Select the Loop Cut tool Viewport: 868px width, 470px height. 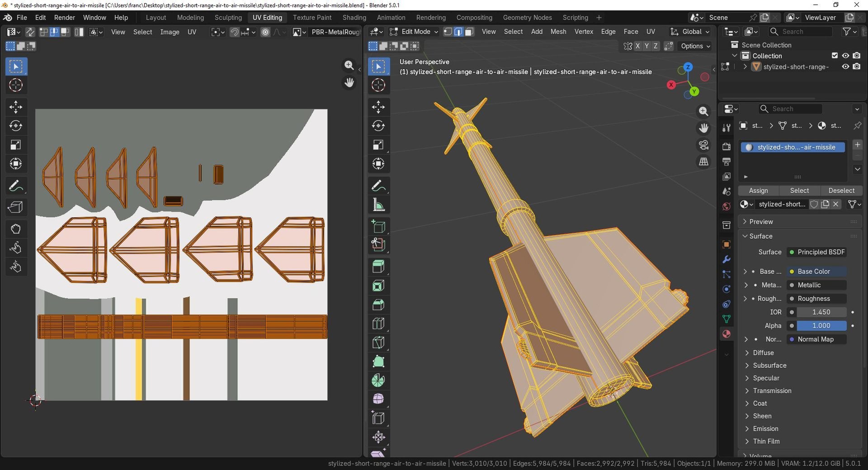pos(378,324)
